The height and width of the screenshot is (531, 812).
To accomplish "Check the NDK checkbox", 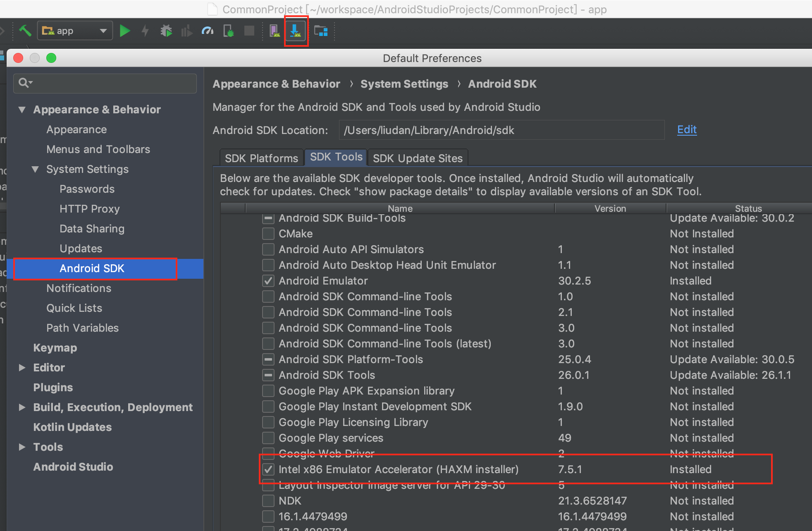I will pos(268,500).
